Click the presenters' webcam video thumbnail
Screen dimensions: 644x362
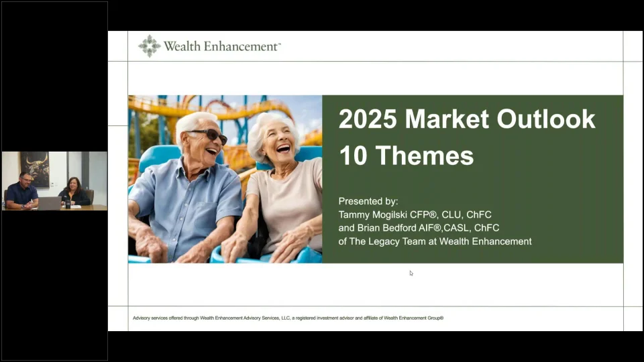tap(54, 181)
